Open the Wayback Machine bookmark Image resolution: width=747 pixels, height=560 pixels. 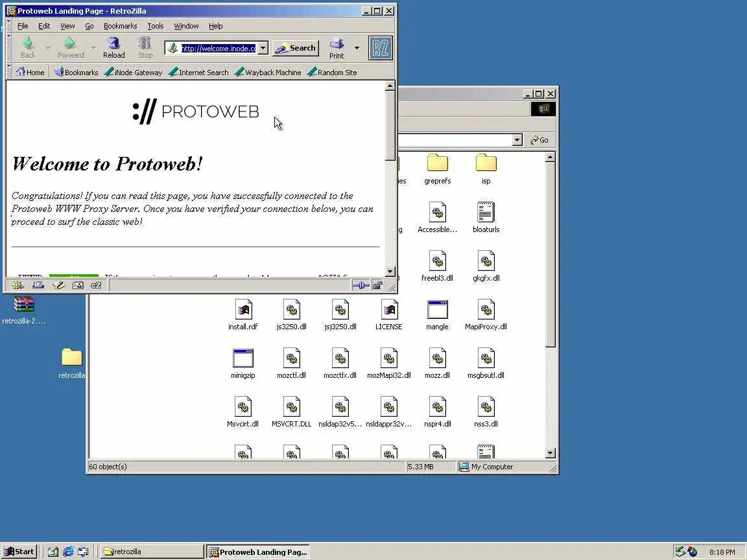point(268,73)
